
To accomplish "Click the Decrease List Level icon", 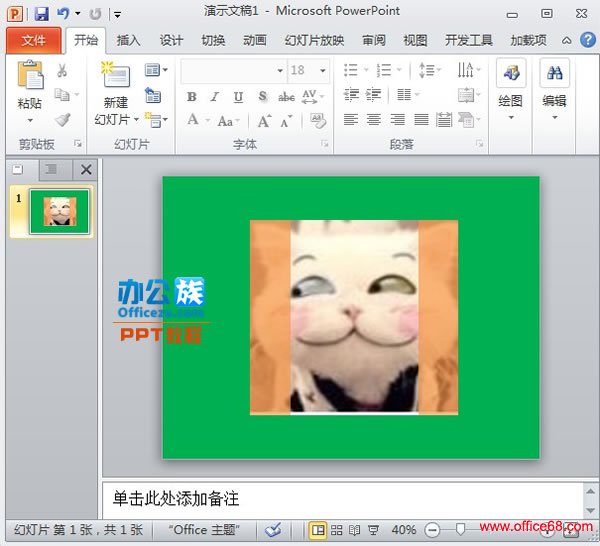I will coord(351,95).
